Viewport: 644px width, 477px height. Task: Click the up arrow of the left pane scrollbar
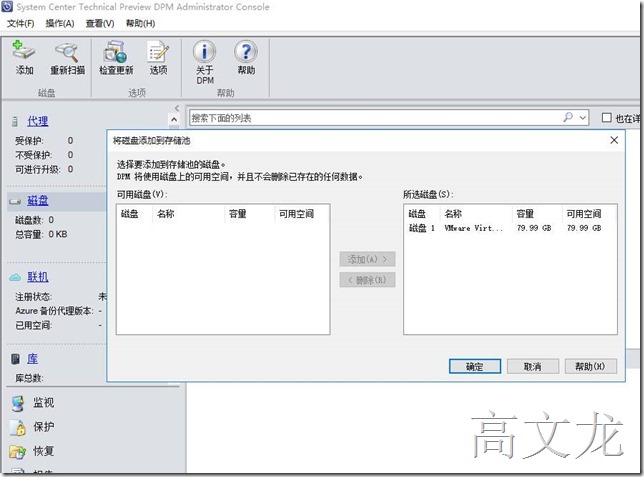[x=174, y=120]
